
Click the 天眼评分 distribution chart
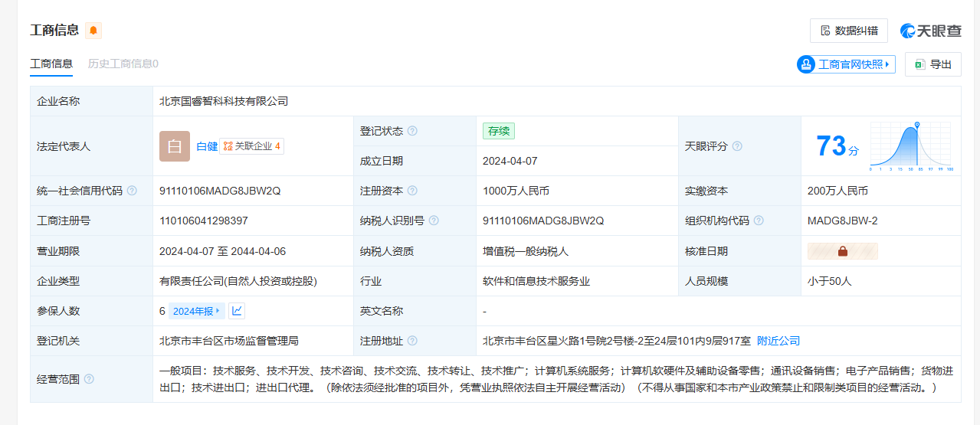pos(911,145)
